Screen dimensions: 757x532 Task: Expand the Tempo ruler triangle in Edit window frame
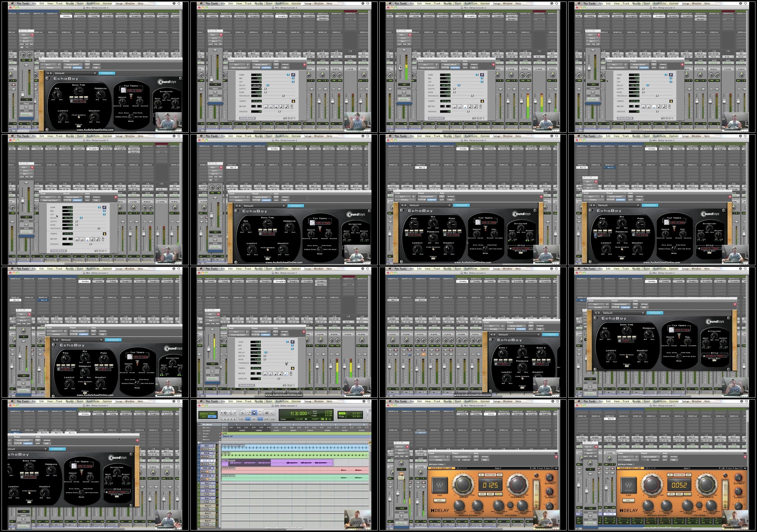(x=200, y=434)
